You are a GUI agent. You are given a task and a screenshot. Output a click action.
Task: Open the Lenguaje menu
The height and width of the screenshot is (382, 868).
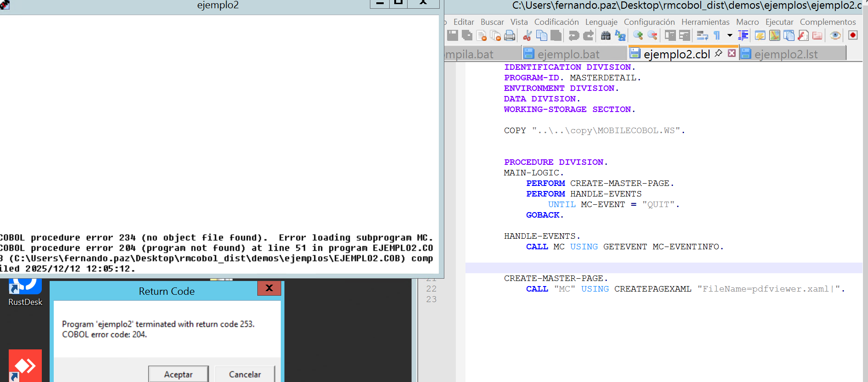[x=601, y=22]
